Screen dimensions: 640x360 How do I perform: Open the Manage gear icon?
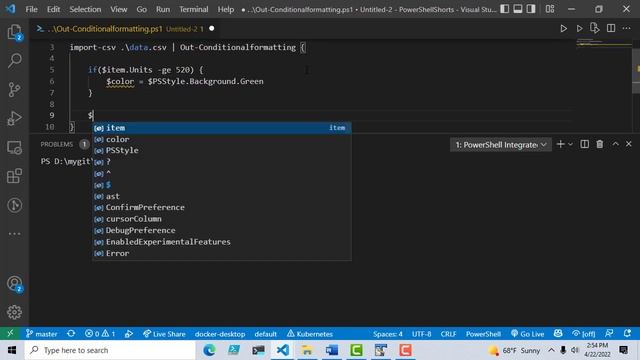pos(14,312)
